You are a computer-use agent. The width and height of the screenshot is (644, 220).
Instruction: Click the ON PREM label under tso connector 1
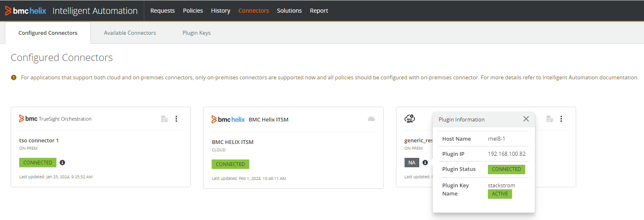tap(28, 148)
